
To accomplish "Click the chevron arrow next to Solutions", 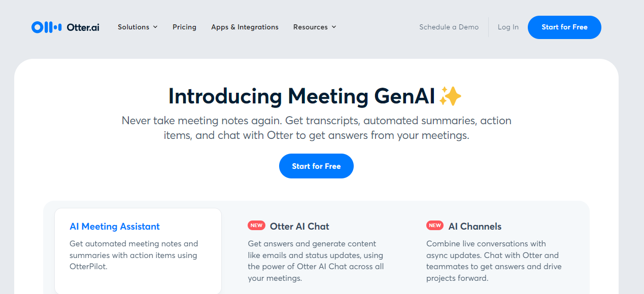I will [155, 27].
